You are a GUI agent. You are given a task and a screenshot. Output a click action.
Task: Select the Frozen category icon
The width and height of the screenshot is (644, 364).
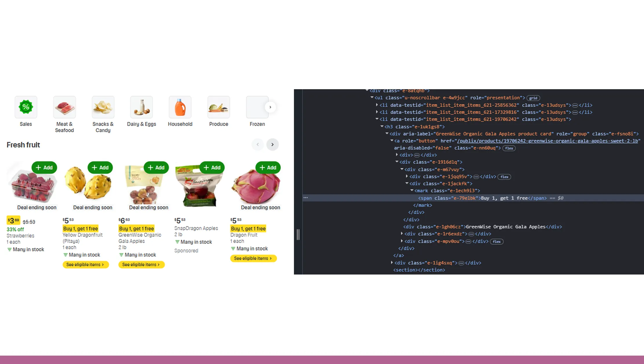pos(257,107)
